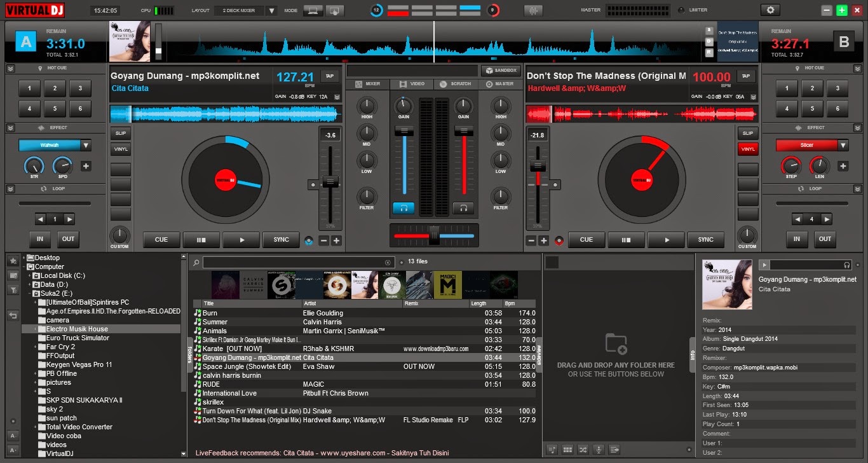Open the vertical Info side tab

pyautogui.click(x=693, y=354)
